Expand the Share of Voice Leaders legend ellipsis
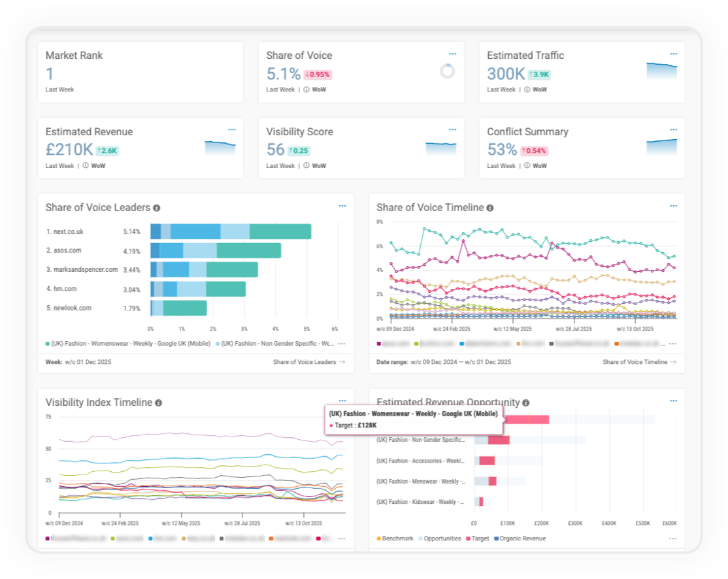 tap(342, 343)
